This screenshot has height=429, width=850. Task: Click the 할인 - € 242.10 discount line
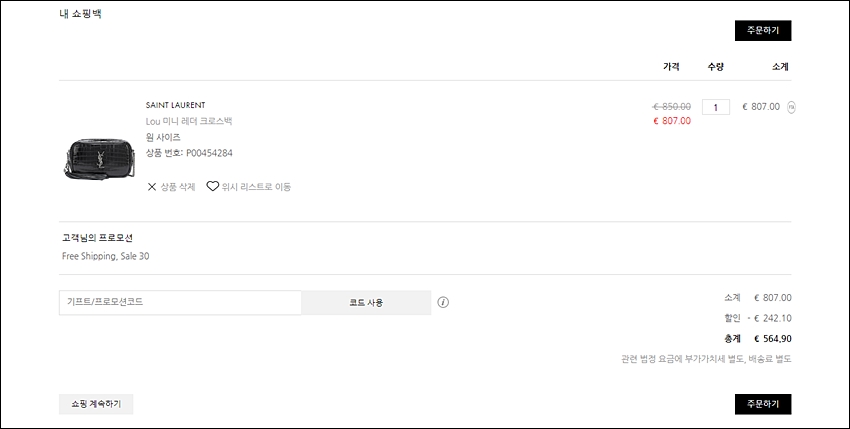click(x=758, y=318)
